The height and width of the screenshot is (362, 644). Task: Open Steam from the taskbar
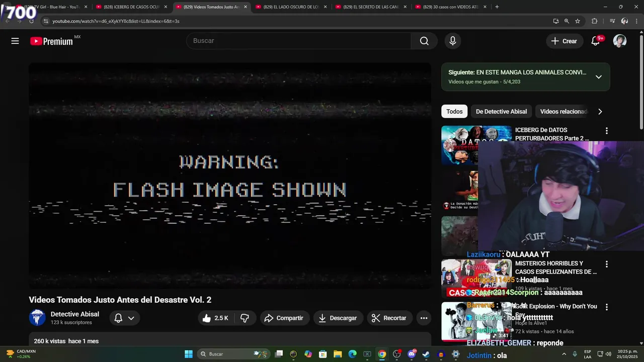(426, 354)
